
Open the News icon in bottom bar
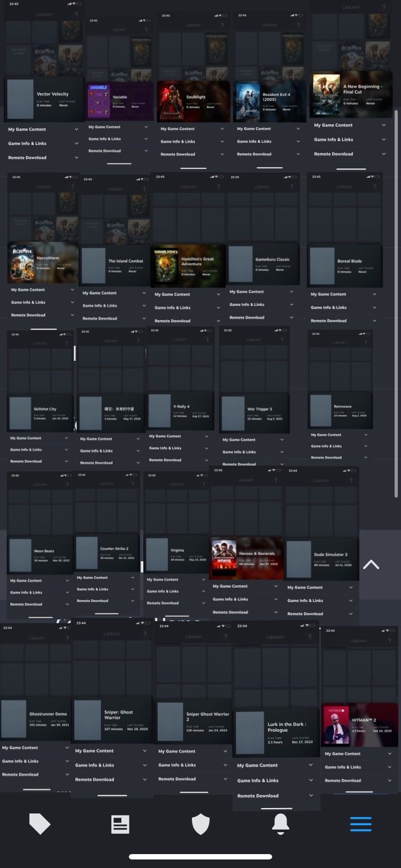tap(120, 824)
